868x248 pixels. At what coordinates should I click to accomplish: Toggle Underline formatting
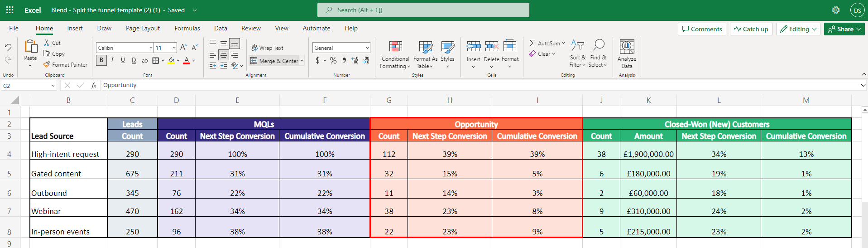(x=123, y=60)
